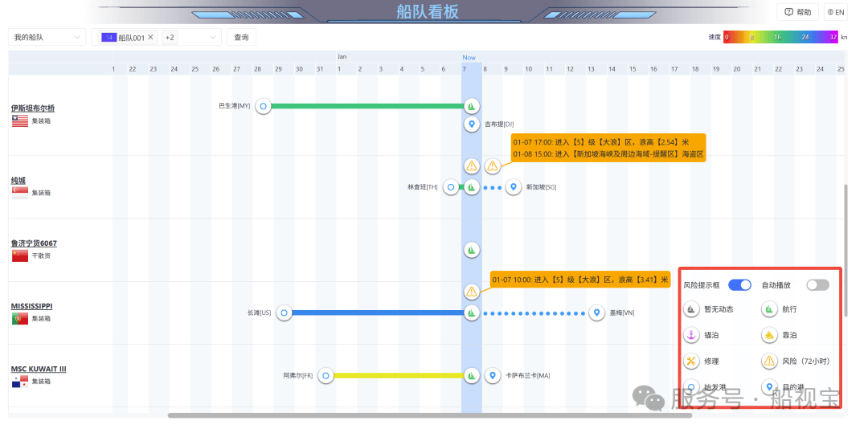
Task: Click the 锚泊 anchor icon in legend
Action: [x=690, y=335]
